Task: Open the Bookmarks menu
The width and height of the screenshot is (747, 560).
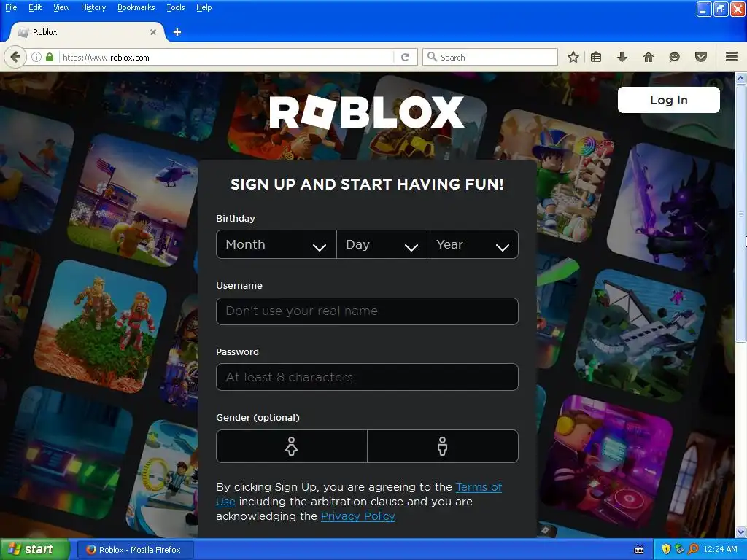Action: click(136, 7)
